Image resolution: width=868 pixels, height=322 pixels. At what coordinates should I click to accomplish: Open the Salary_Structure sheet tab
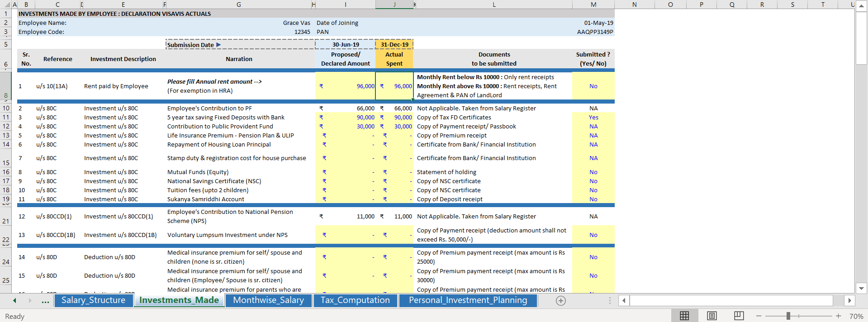pos(93,300)
